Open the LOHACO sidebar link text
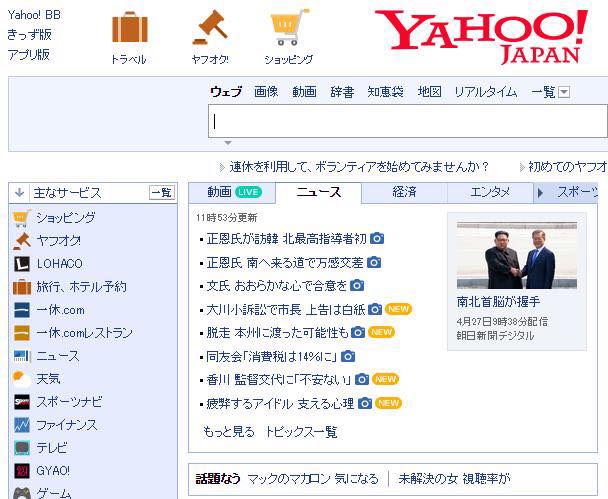Screen dimensions: 608x499 tap(60, 264)
